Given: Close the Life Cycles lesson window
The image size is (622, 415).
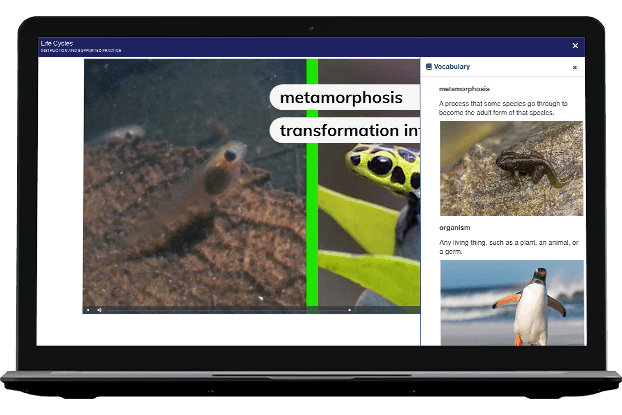Looking at the screenshot, I should pyautogui.click(x=574, y=45).
